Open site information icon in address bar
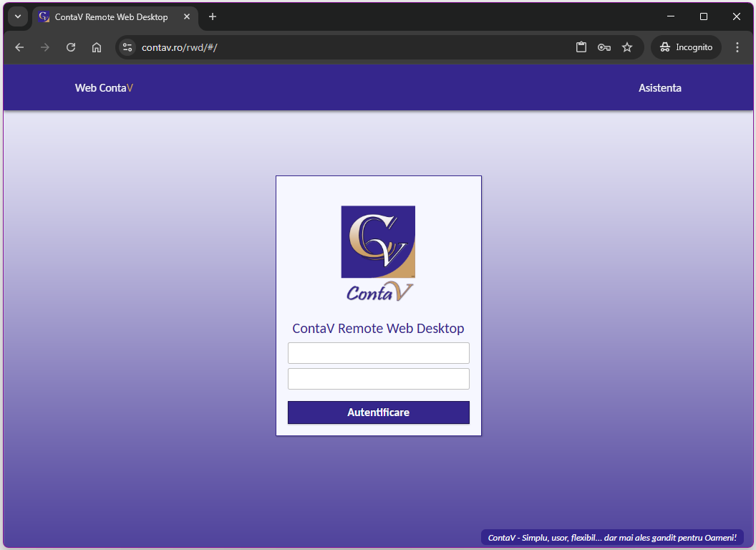 127,47
